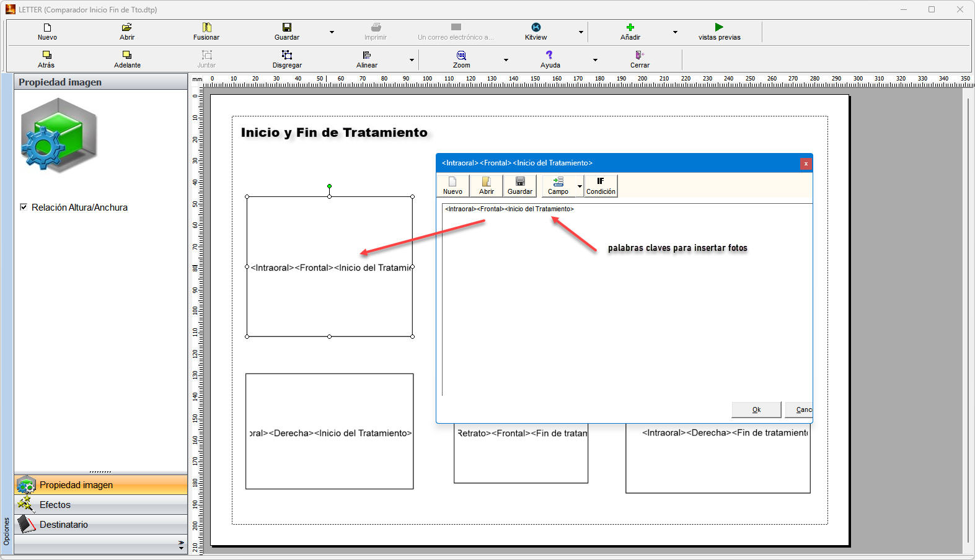Expand the Campo dropdown arrow
The image size is (975, 560).
click(580, 186)
